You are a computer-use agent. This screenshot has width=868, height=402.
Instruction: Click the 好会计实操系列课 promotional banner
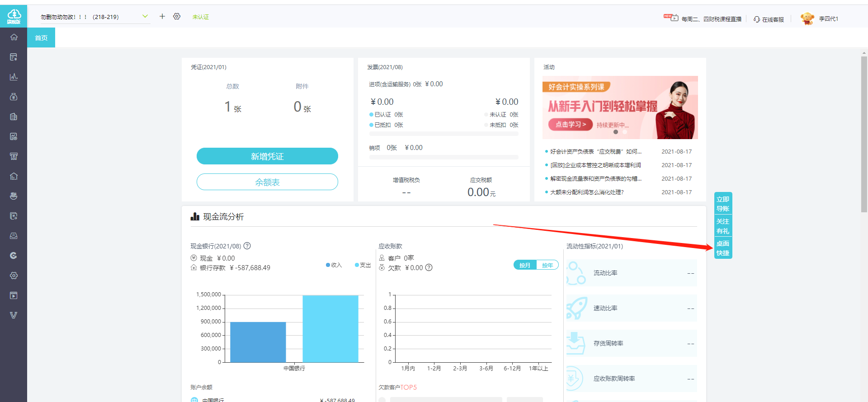click(x=620, y=108)
